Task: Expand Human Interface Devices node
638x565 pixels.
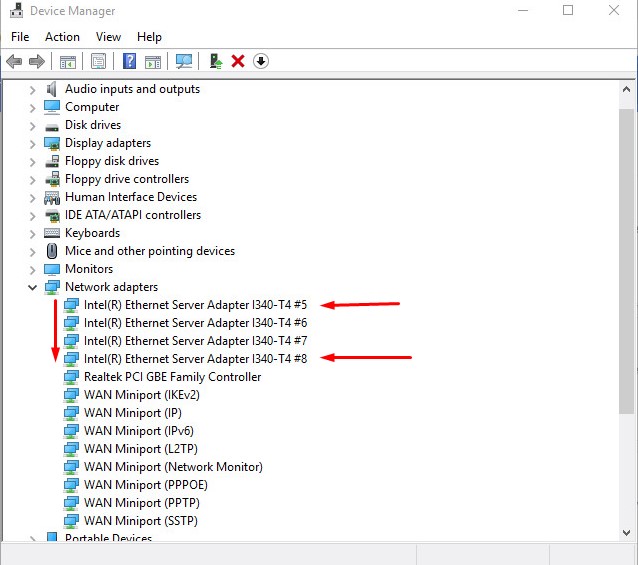Action: tap(33, 198)
